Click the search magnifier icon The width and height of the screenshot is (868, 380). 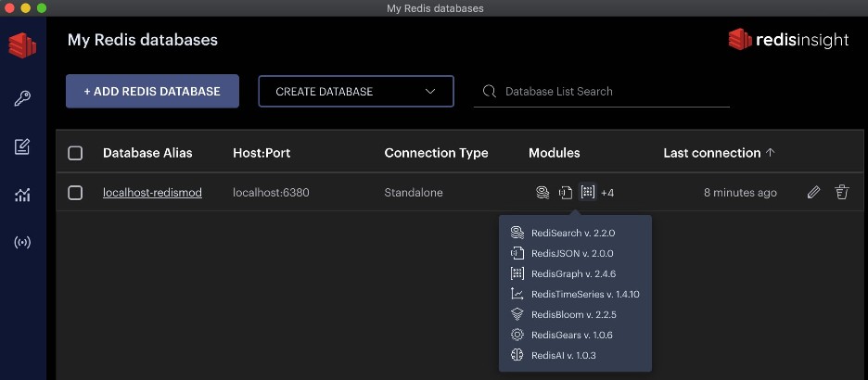pyautogui.click(x=490, y=91)
